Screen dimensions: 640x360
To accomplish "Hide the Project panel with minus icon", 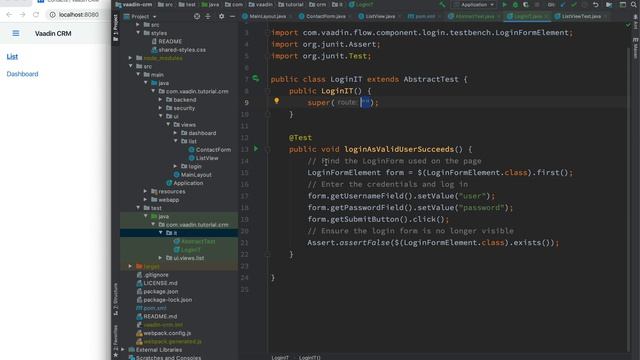I will 232,16.
